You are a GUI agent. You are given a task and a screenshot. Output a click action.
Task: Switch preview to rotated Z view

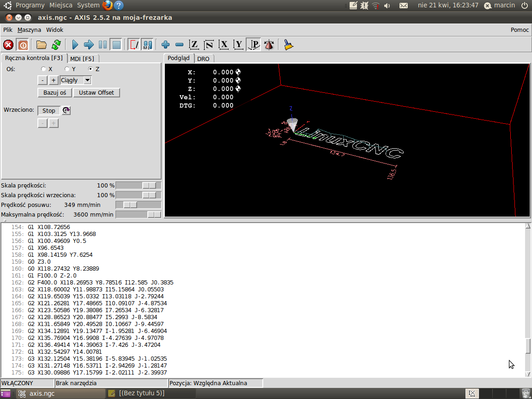click(x=209, y=45)
